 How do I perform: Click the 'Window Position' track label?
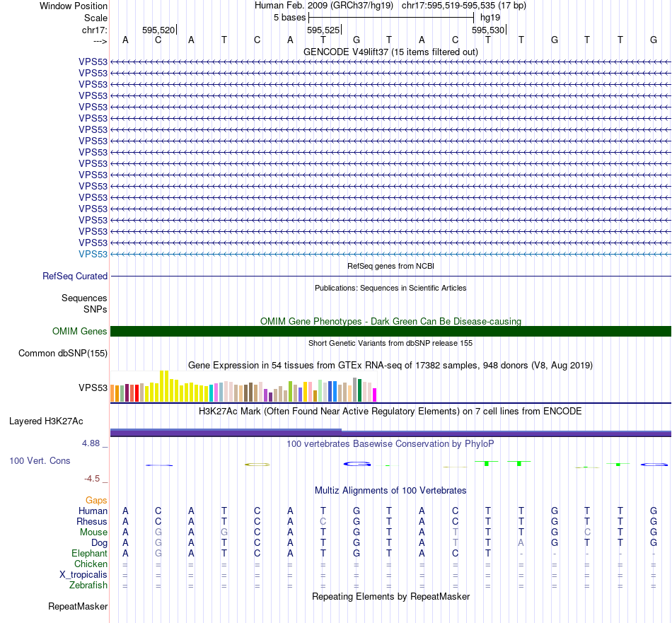[x=74, y=6]
